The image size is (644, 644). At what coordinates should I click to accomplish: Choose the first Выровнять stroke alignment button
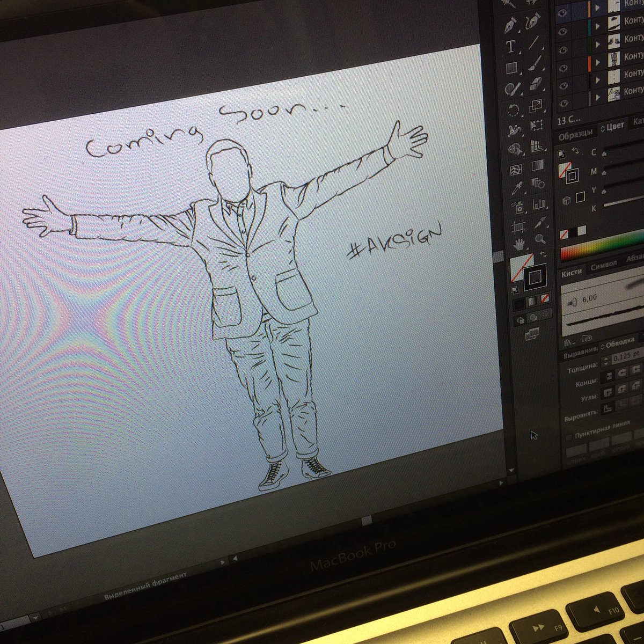click(608, 409)
